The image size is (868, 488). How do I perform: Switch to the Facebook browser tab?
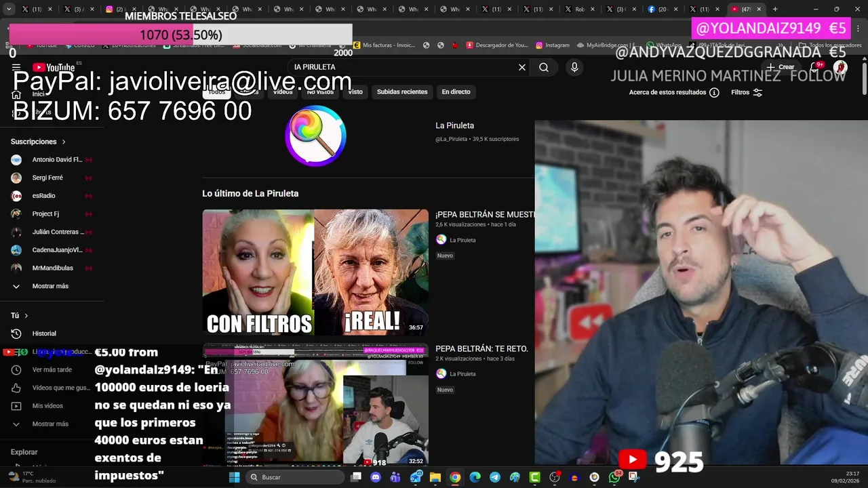pos(663,9)
